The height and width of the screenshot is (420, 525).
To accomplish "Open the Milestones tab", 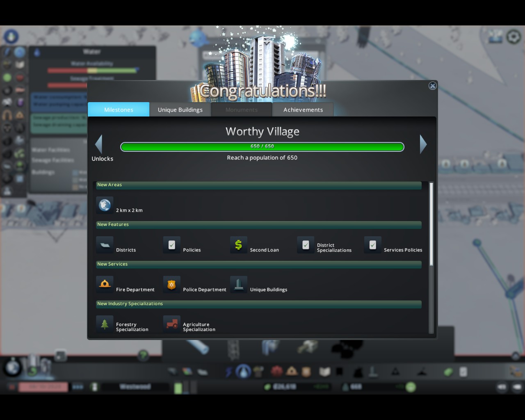I will (119, 110).
